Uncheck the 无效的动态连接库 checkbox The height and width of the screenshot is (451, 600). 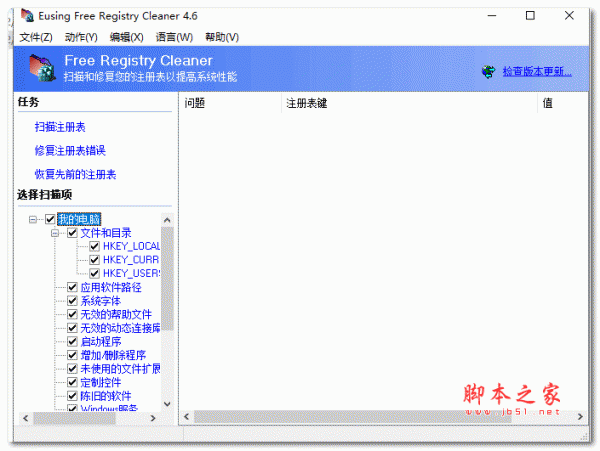(x=72, y=328)
